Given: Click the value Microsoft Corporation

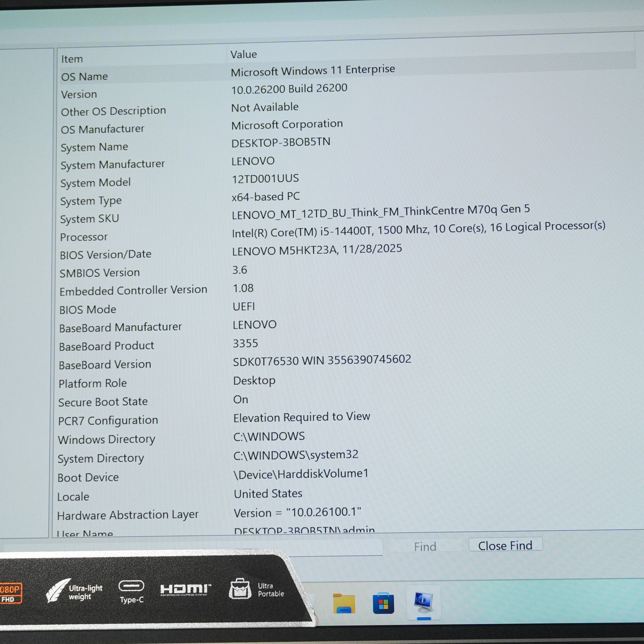Looking at the screenshot, I should click(287, 124).
